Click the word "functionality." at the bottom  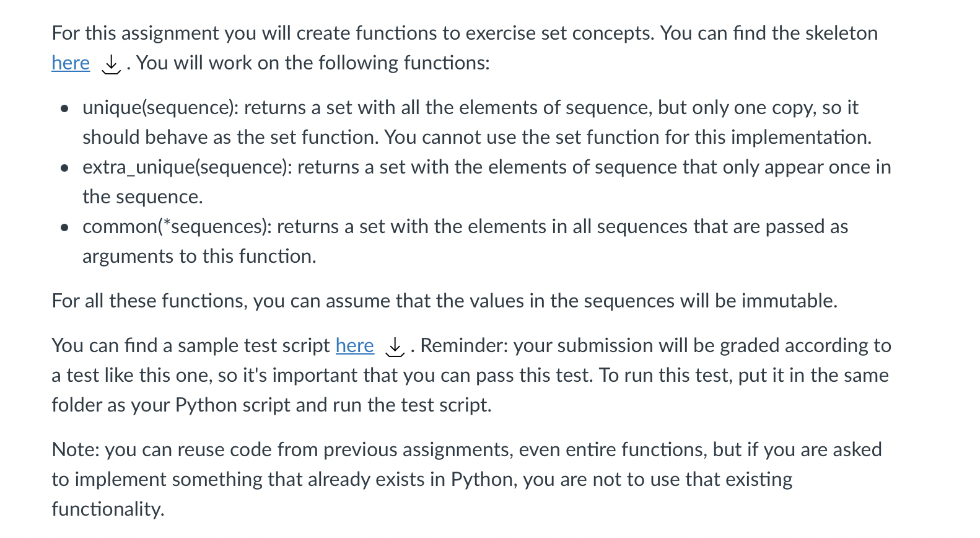(x=108, y=509)
